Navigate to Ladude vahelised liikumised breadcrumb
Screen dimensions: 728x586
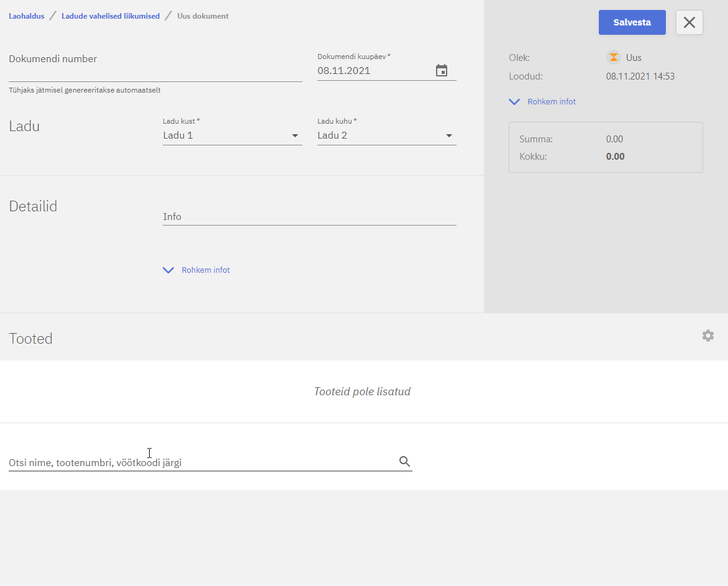111,16
